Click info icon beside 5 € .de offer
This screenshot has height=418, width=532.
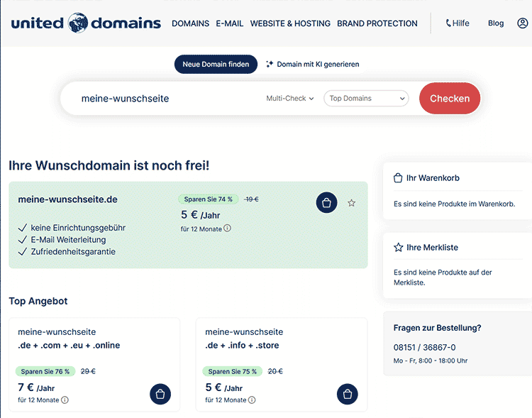227,229
